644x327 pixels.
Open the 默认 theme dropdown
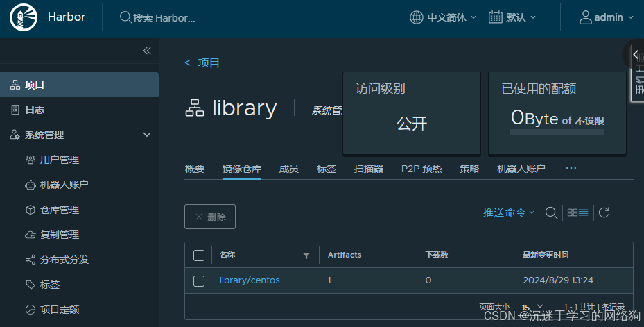[521, 17]
